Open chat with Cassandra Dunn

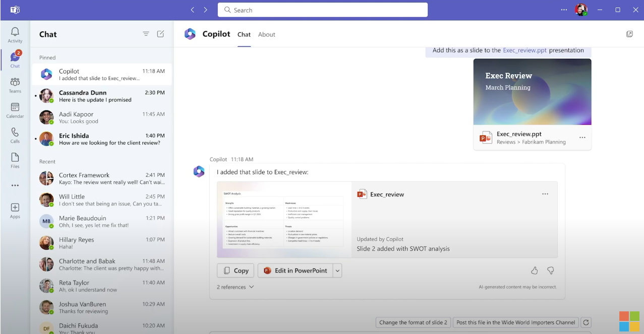pyautogui.click(x=102, y=96)
